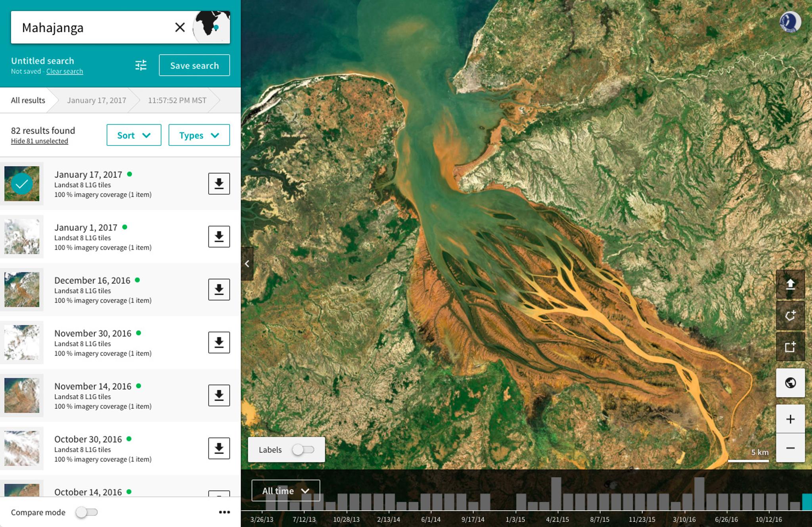Screen dimensions: 812x527
Task: Clear the Mahajanga search text with X
Action: click(180, 27)
